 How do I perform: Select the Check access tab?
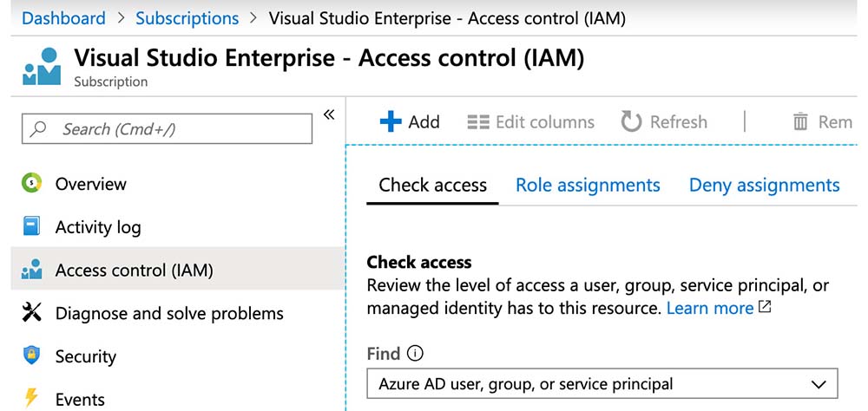pos(432,186)
